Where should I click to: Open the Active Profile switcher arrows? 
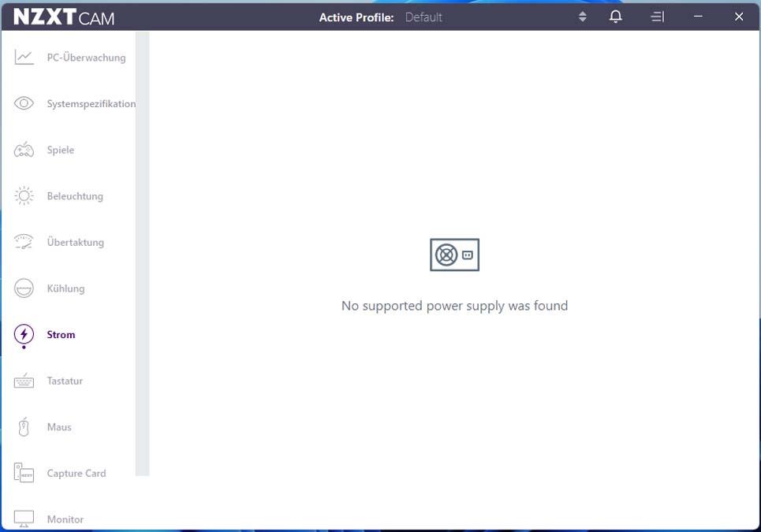coord(583,17)
